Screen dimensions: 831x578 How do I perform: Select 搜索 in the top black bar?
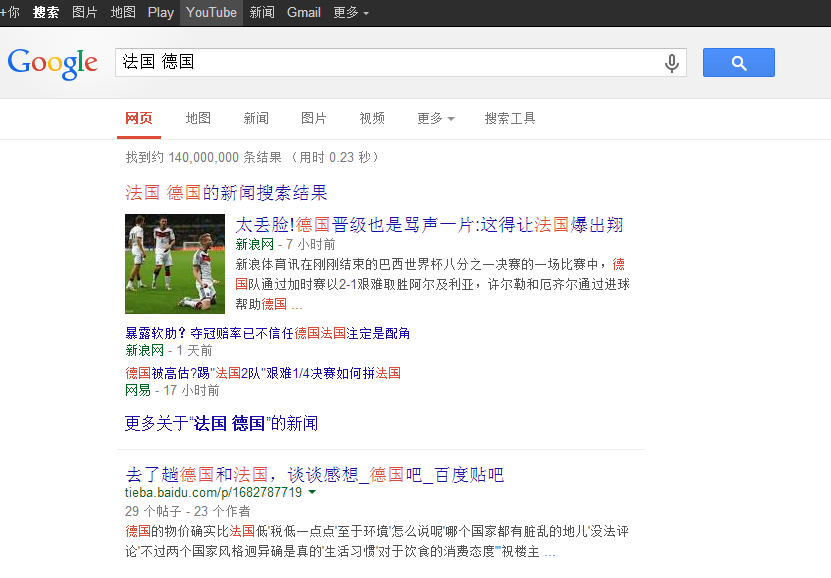click(46, 12)
